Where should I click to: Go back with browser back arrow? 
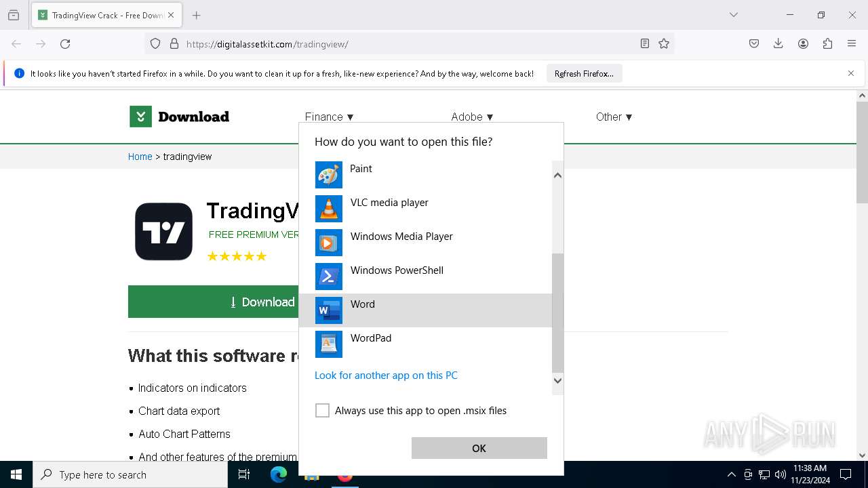pyautogui.click(x=16, y=44)
